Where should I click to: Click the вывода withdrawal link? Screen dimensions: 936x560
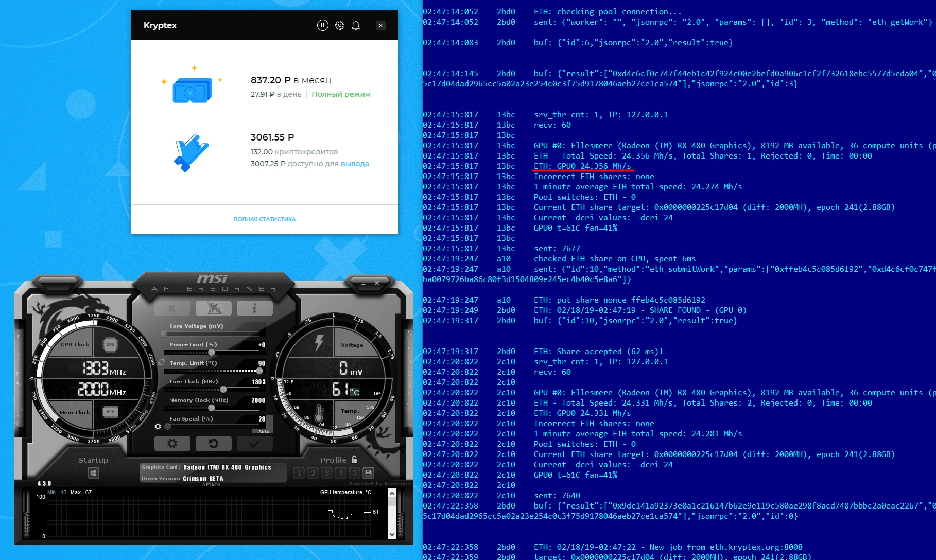[x=354, y=164]
